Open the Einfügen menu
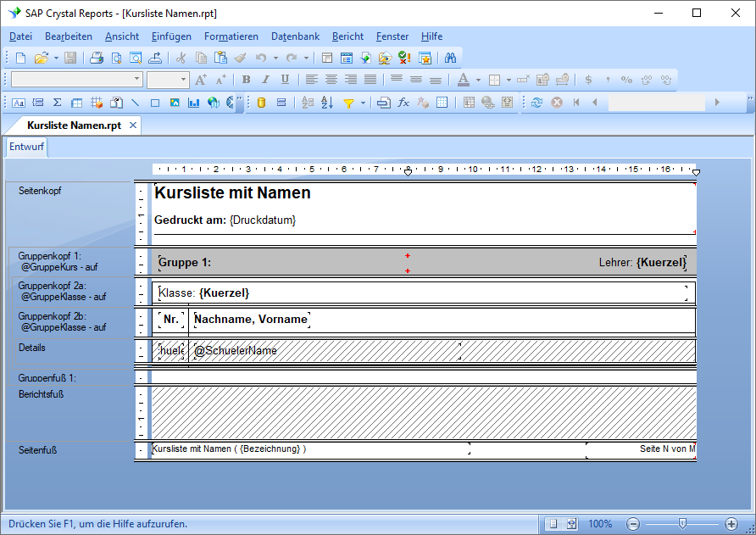 coord(171,36)
